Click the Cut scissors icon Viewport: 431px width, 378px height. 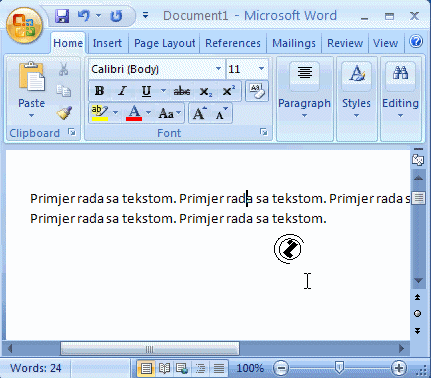(63, 69)
